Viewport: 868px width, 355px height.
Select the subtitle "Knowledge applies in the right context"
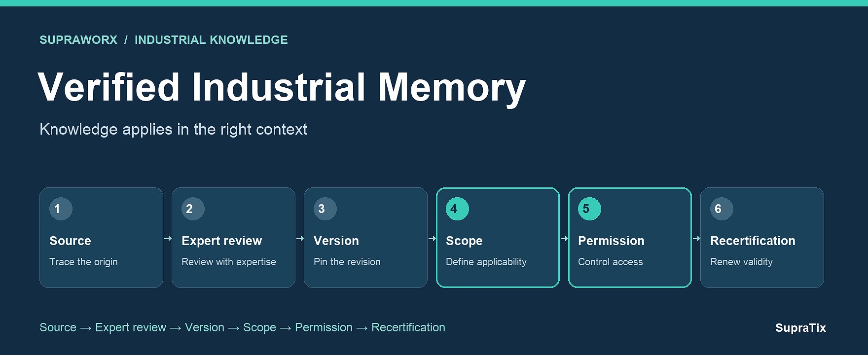173,129
